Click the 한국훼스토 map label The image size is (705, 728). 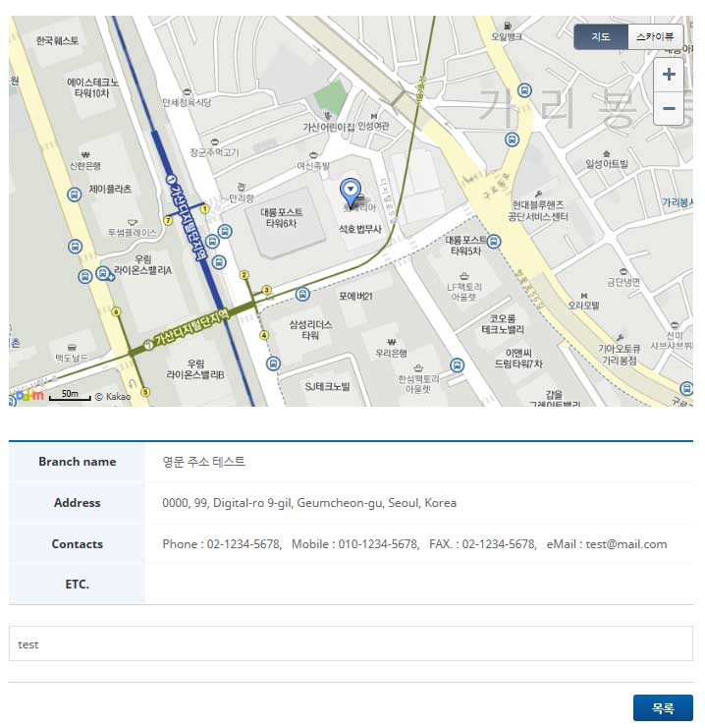(x=58, y=41)
